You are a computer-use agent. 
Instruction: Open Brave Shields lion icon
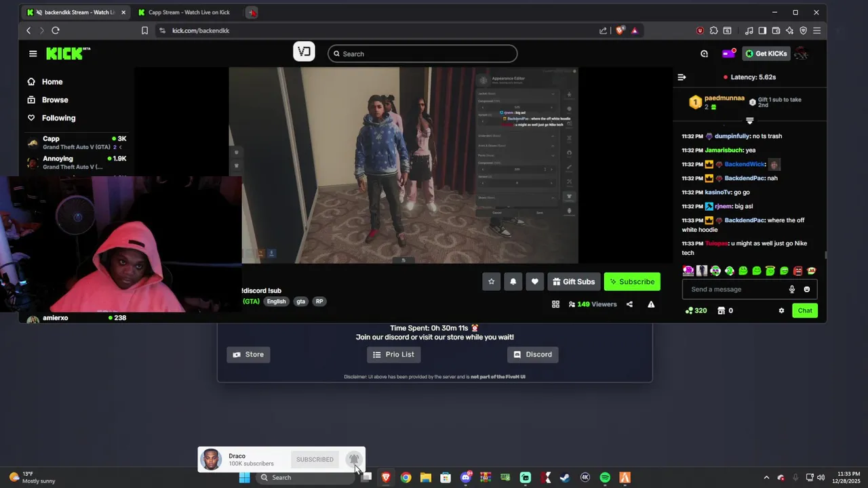[x=620, y=30]
